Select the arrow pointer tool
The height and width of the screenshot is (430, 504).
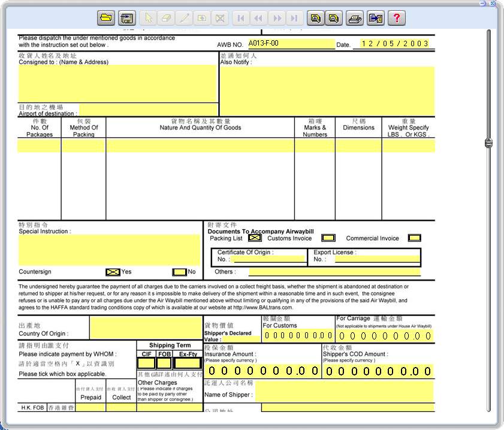point(149,18)
